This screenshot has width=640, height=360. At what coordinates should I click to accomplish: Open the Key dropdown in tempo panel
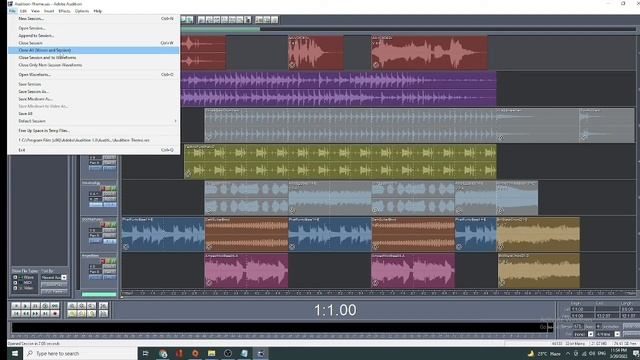[x=591, y=334]
